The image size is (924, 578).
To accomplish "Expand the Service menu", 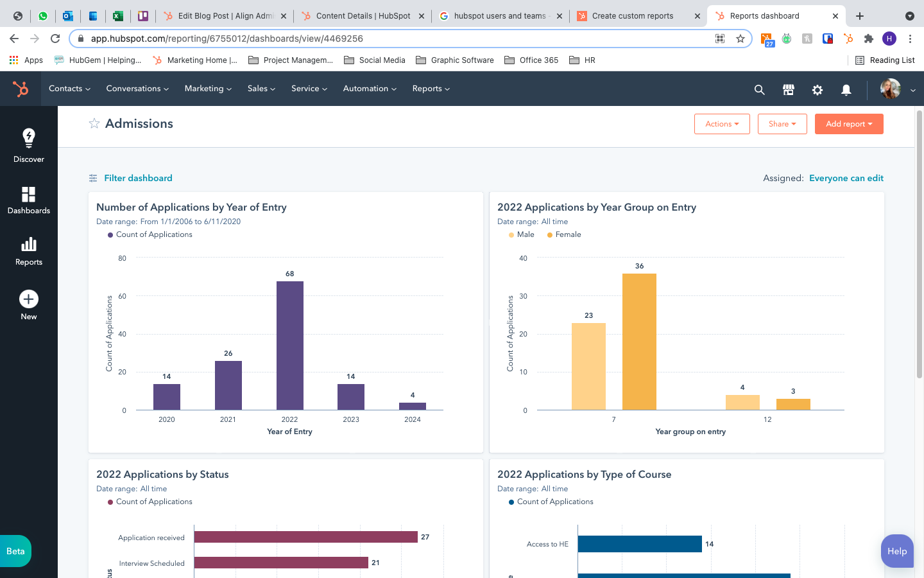I will click(x=309, y=89).
